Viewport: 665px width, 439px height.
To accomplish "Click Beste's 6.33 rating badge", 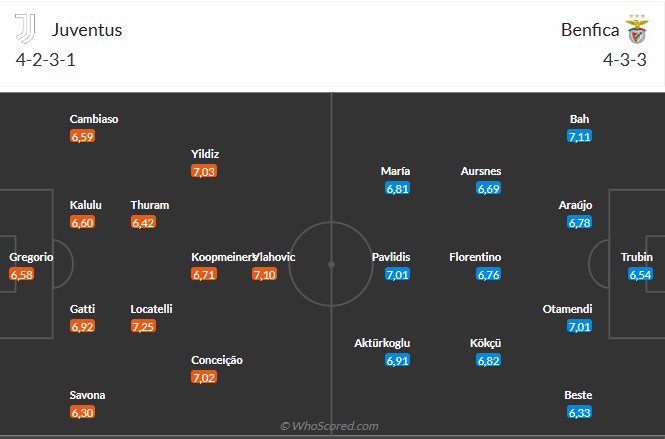I will (579, 412).
